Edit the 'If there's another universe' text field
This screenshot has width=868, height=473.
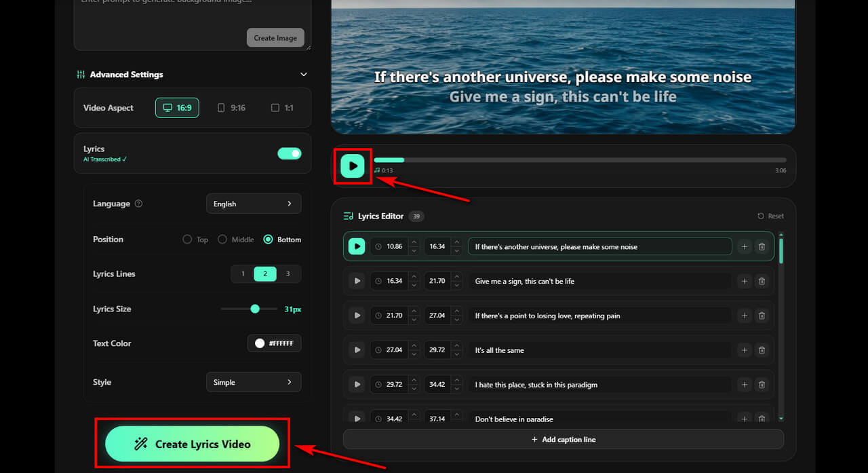600,246
